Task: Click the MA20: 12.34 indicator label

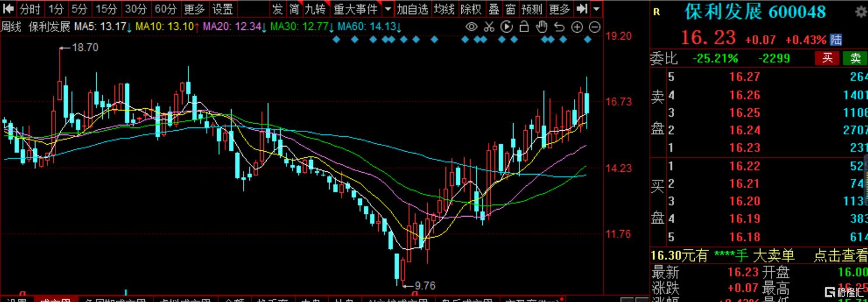Action: [235, 27]
